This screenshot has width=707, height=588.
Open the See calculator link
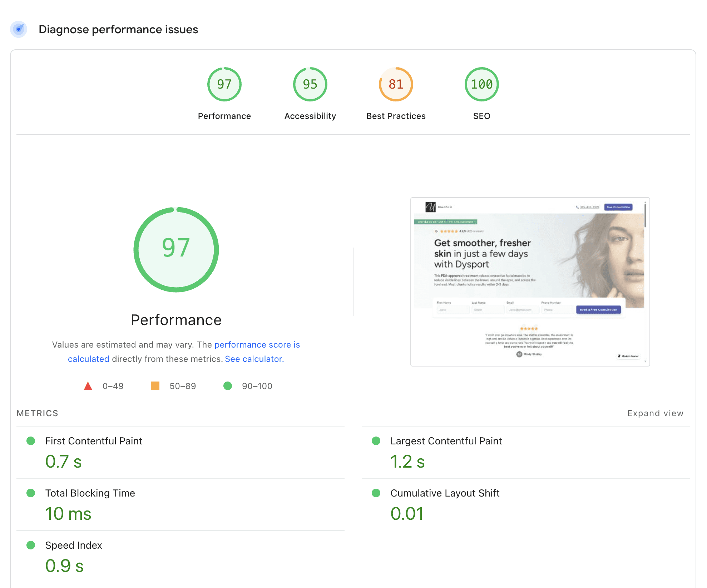click(x=254, y=359)
